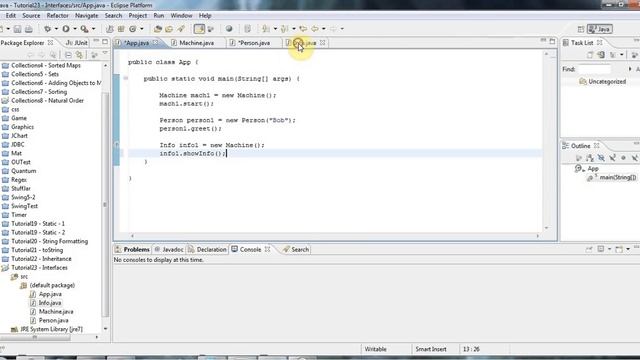This screenshot has height=360, width=640.
Task: Collapse the main method fold marker
Action: click(126, 78)
